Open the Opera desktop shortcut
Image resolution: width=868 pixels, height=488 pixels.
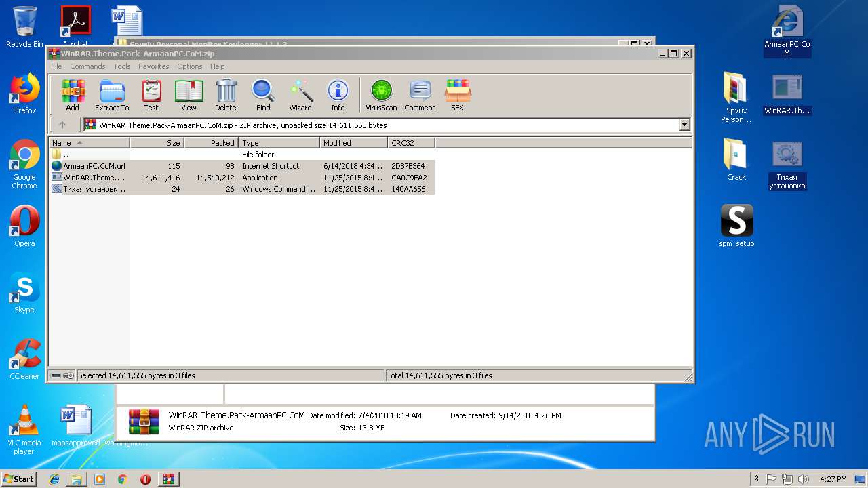(x=24, y=226)
